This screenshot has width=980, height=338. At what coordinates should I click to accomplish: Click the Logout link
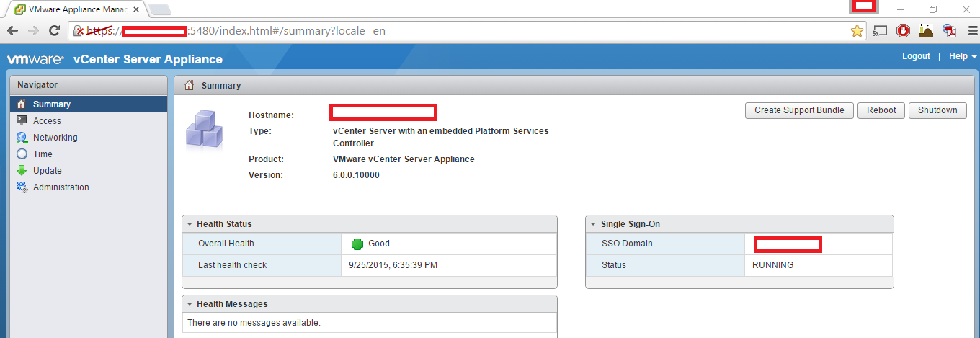click(916, 56)
